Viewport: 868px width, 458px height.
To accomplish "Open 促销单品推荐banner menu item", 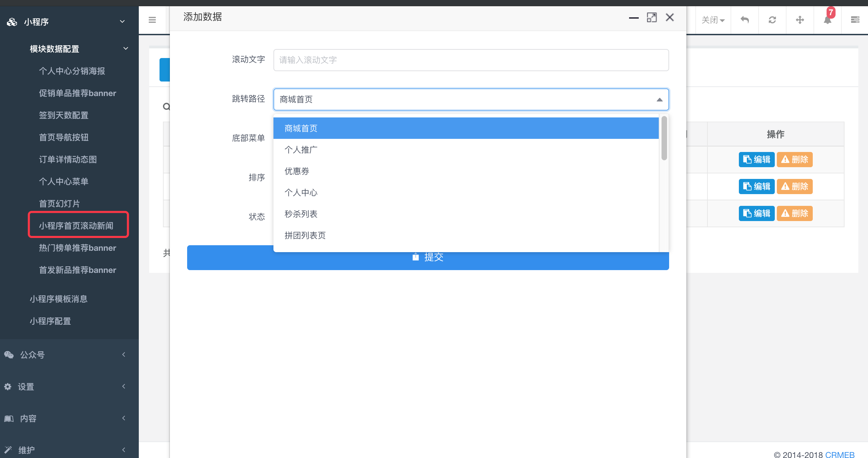I will 77,93.
